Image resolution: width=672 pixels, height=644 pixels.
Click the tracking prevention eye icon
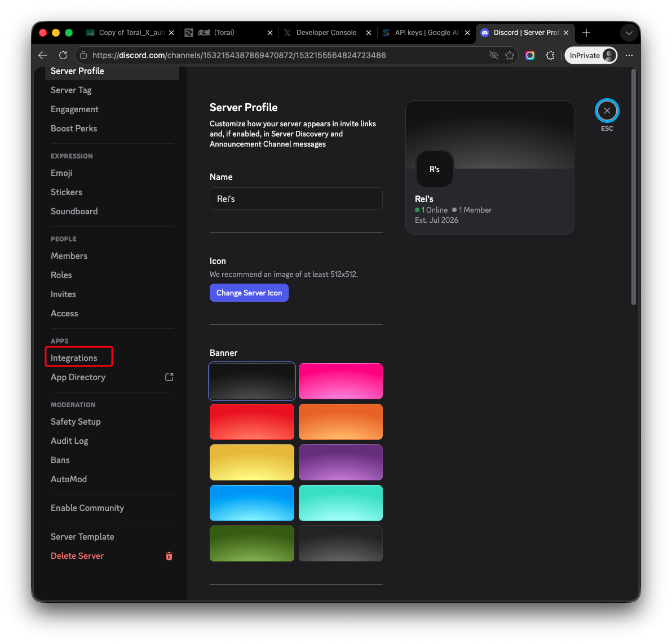tap(494, 55)
